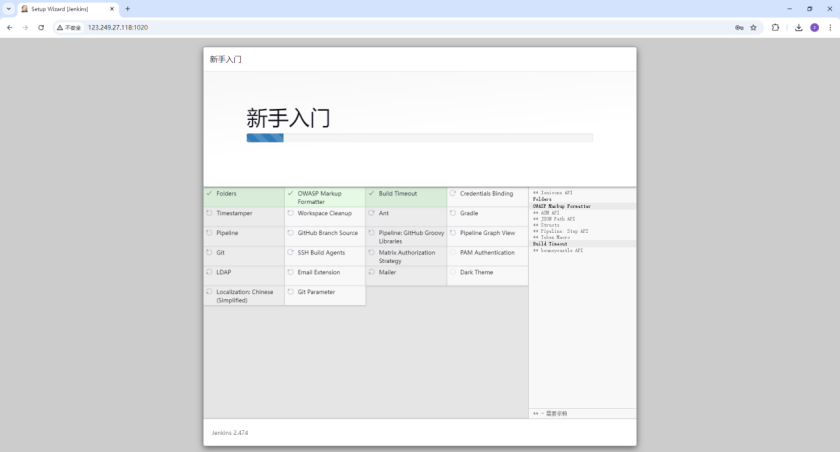
Task: Select the Pipeline: GitHub Groovy Libraries cell
Action: 406,237
